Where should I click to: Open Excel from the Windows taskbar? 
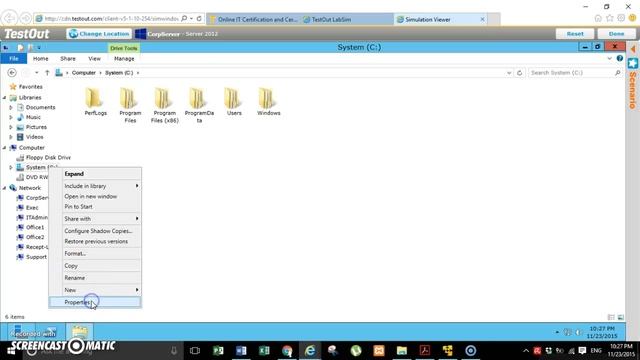click(264, 350)
